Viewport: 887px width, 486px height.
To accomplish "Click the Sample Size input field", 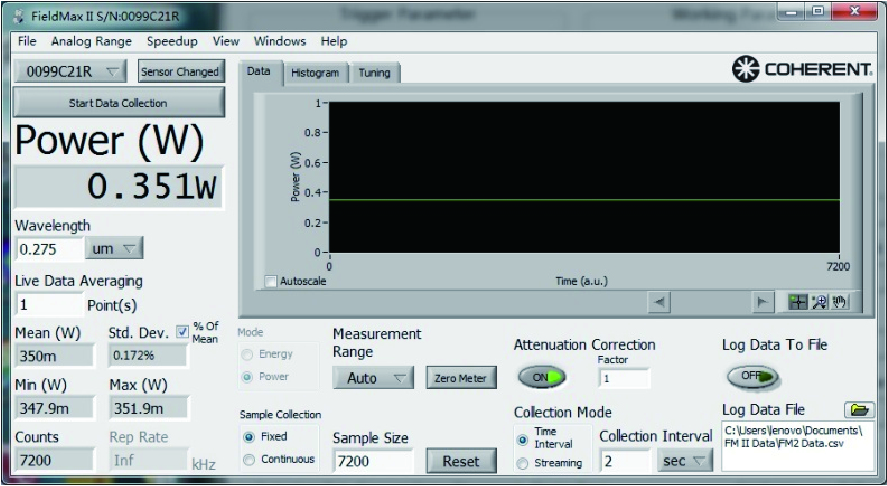I will click(372, 461).
